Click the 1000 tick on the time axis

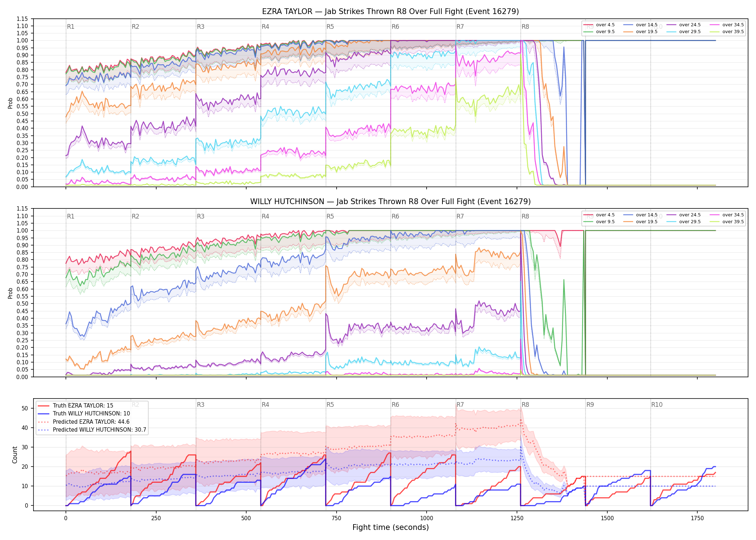pyautogui.click(x=427, y=518)
